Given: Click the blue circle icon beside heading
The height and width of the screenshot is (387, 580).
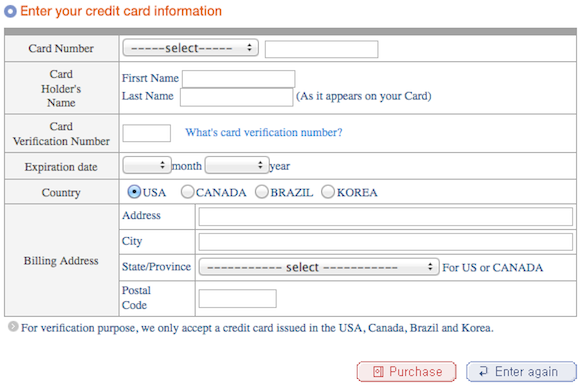Looking at the screenshot, I should pyautogui.click(x=10, y=11).
